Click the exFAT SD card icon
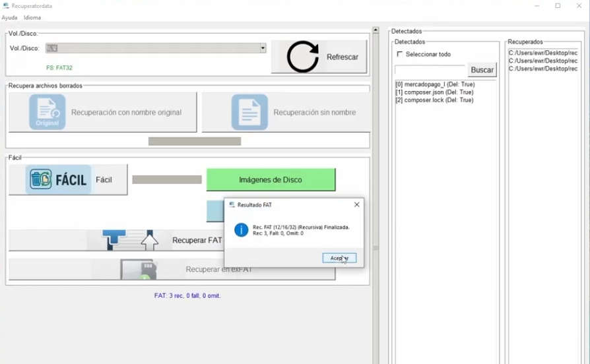This screenshot has height=364, width=590. 138,269
